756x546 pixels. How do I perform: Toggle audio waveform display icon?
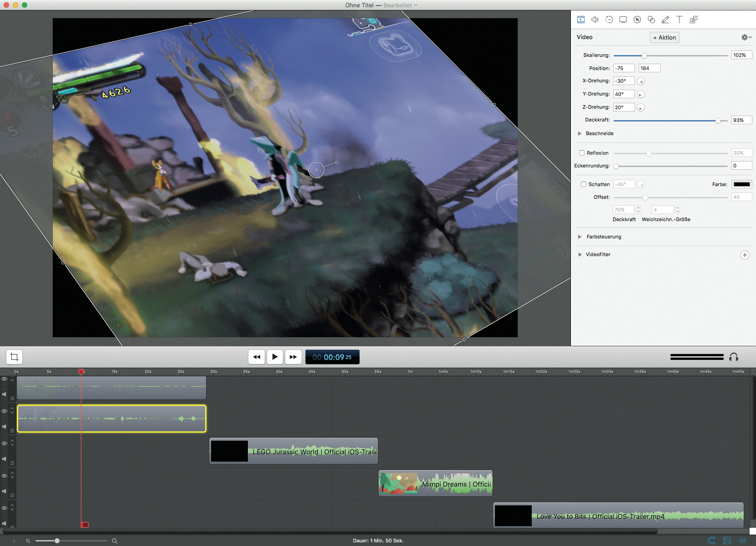[742, 541]
